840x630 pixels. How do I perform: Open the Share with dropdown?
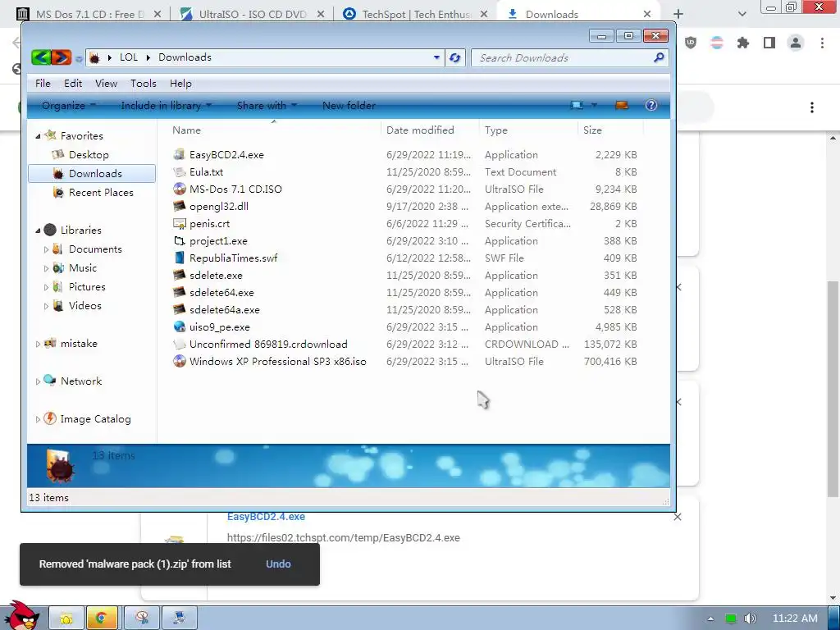click(267, 106)
